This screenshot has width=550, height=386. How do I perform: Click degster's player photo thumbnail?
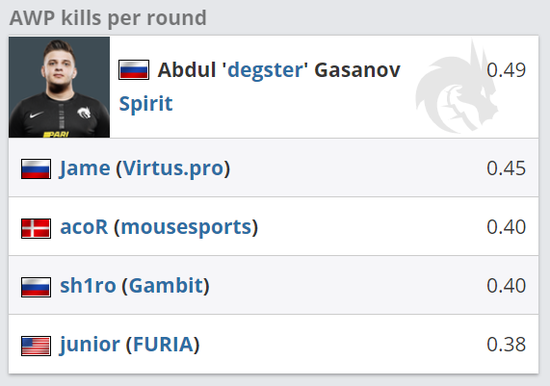[59, 87]
